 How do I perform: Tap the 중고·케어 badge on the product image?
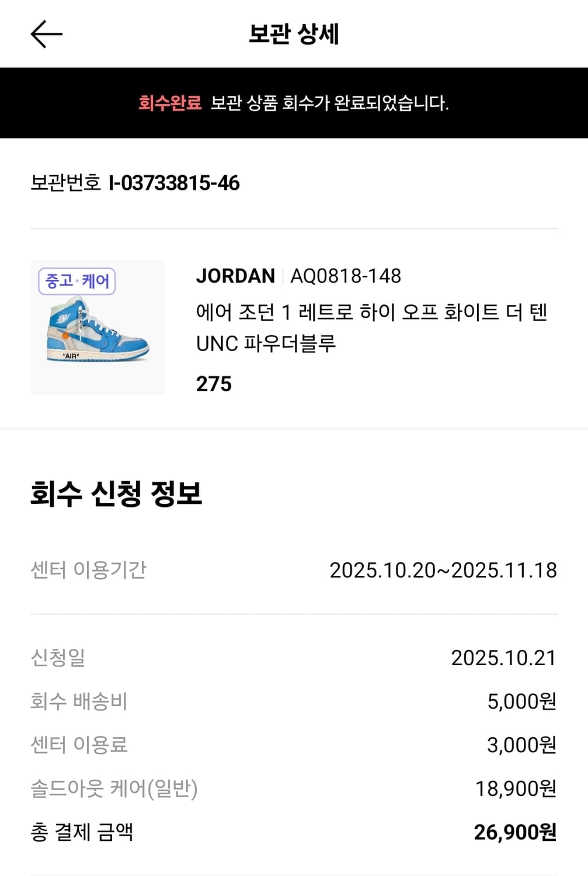[x=77, y=281]
